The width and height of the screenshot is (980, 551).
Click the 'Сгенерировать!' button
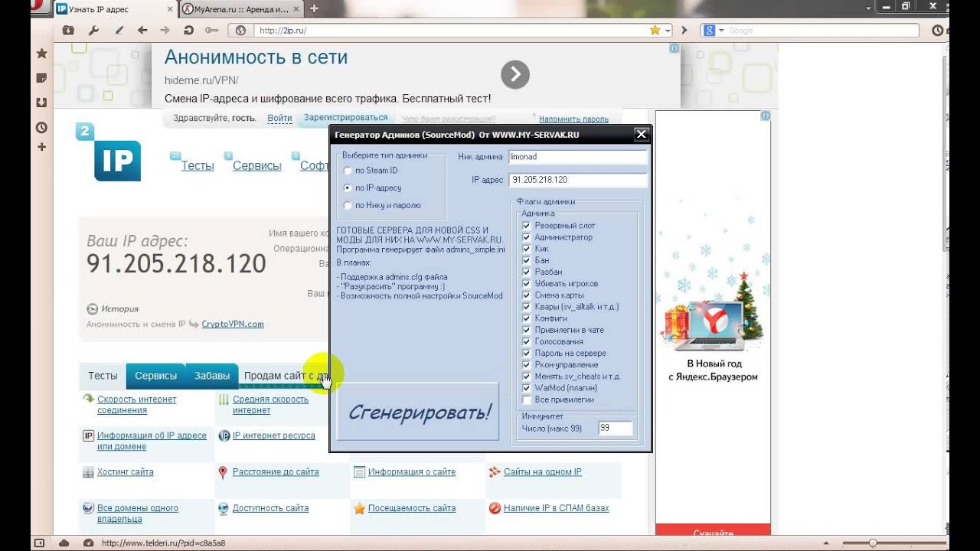coord(418,411)
